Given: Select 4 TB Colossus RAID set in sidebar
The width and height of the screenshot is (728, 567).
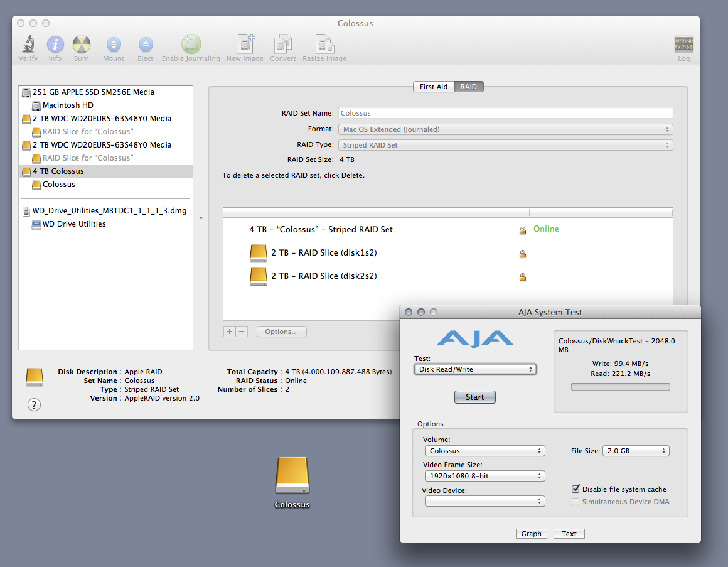Looking at the screenshot, I should (106, 171).
